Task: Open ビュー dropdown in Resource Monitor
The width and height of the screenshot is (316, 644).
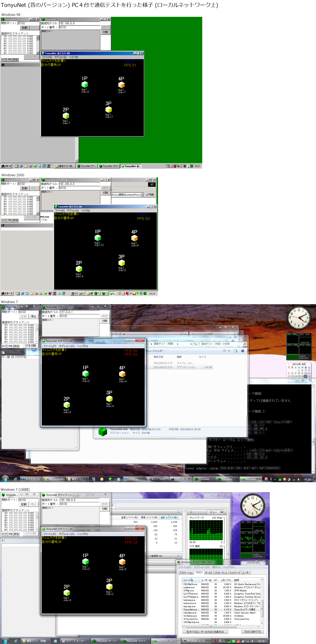Action: 222,512
